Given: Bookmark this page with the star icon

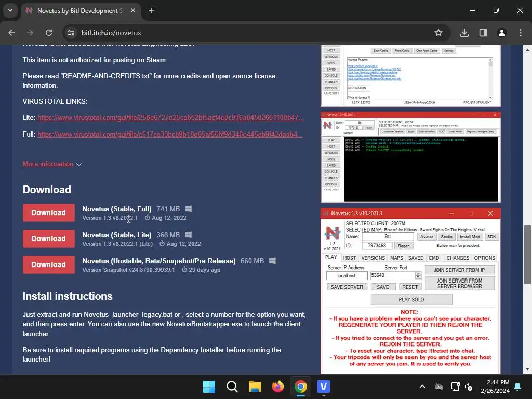Looking at the screenshot, I should click(438, 33).
